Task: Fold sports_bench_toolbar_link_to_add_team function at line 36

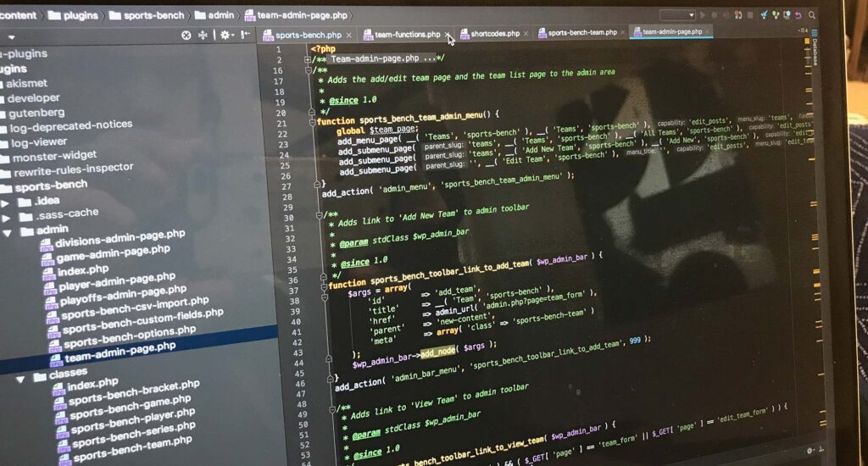Action: 324,287
